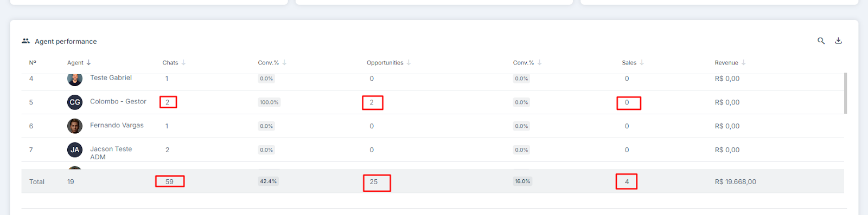Click Jacson Teste ADM JA avatar
Viewport: 868px width, 215px height.
tap(75, 149)
